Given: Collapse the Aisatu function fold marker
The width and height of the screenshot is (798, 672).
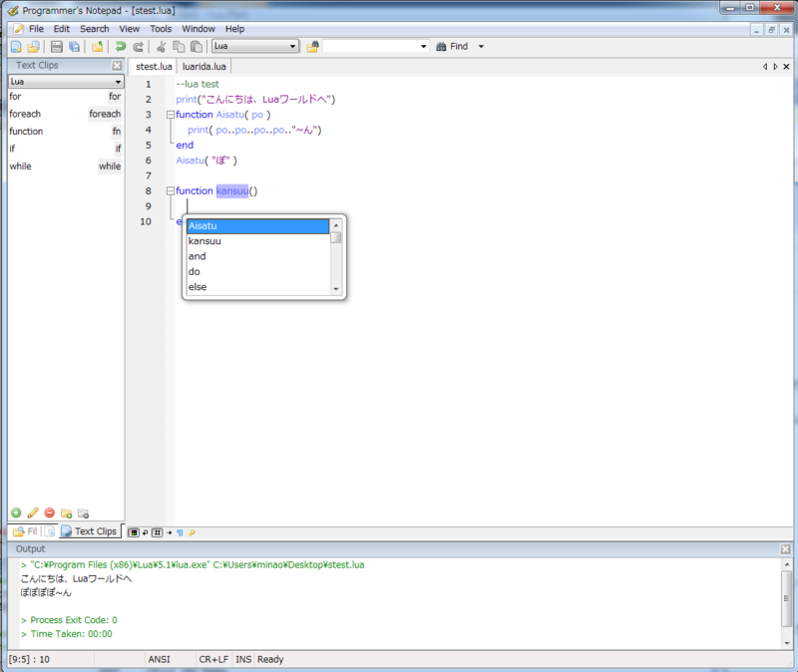Looking at the screenshot, I should (x=171, y=115).
